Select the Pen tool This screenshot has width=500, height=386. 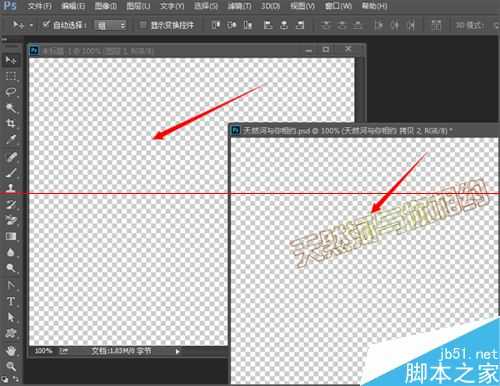[11, 285]
